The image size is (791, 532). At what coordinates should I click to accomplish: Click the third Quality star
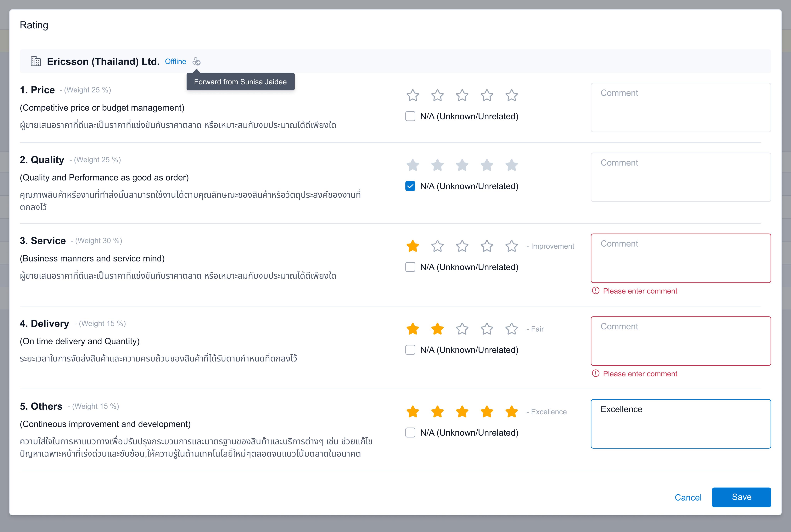pos(462,165)
